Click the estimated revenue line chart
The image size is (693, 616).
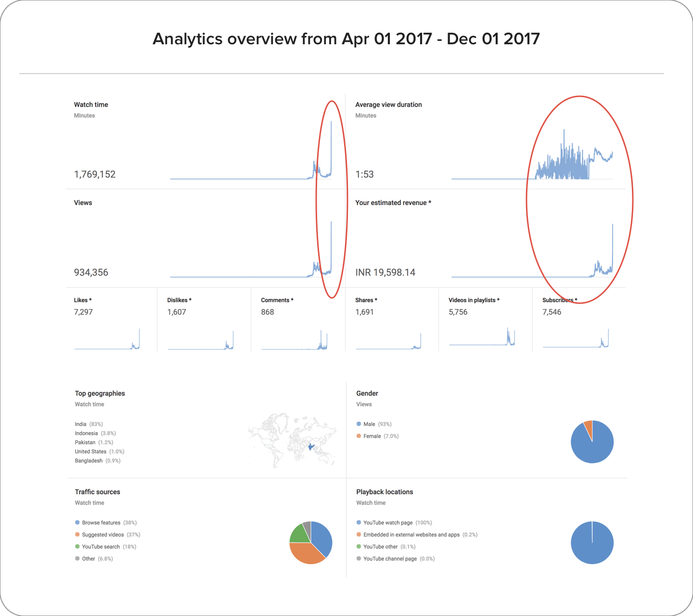[x=532, y=250]
